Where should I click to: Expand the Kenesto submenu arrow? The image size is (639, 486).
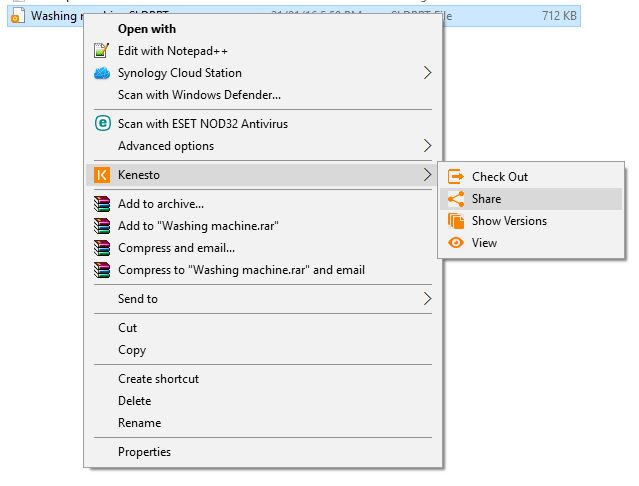427,175
